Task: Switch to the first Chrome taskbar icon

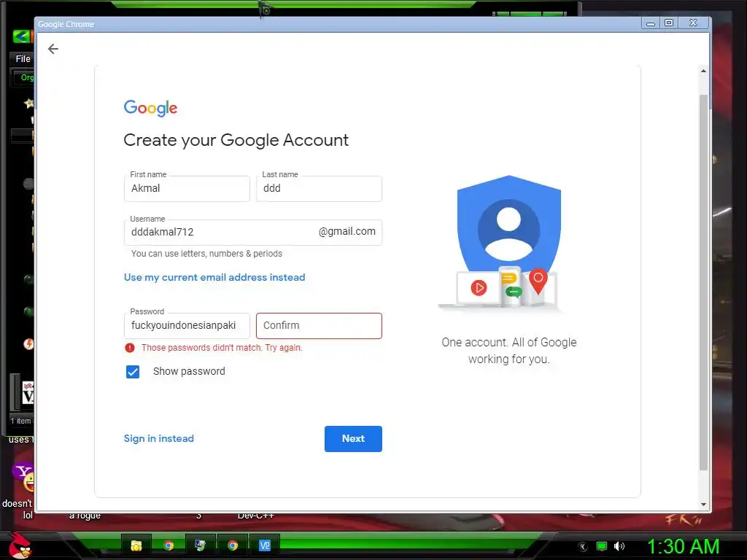Action: (x=169, y=545)
